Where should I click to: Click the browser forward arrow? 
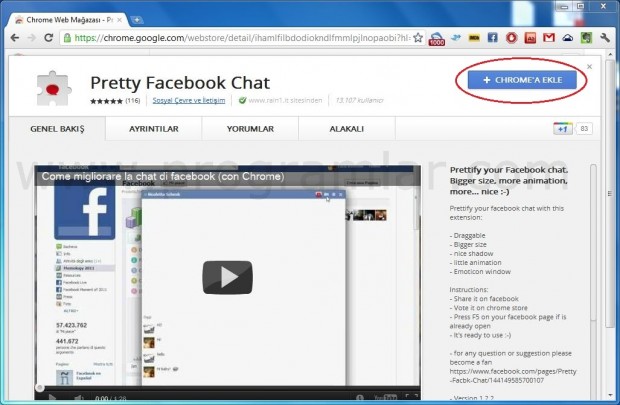pos(32,38)
